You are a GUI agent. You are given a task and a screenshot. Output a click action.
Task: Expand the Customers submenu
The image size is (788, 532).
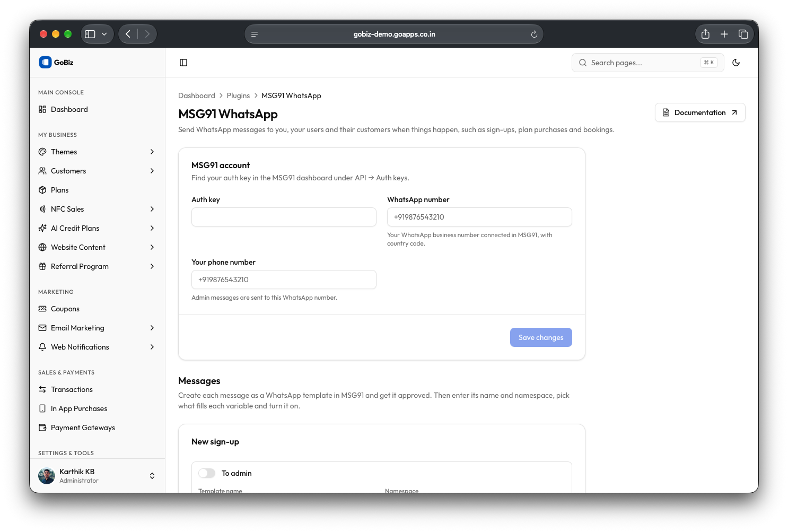click(x=152, y=171)
